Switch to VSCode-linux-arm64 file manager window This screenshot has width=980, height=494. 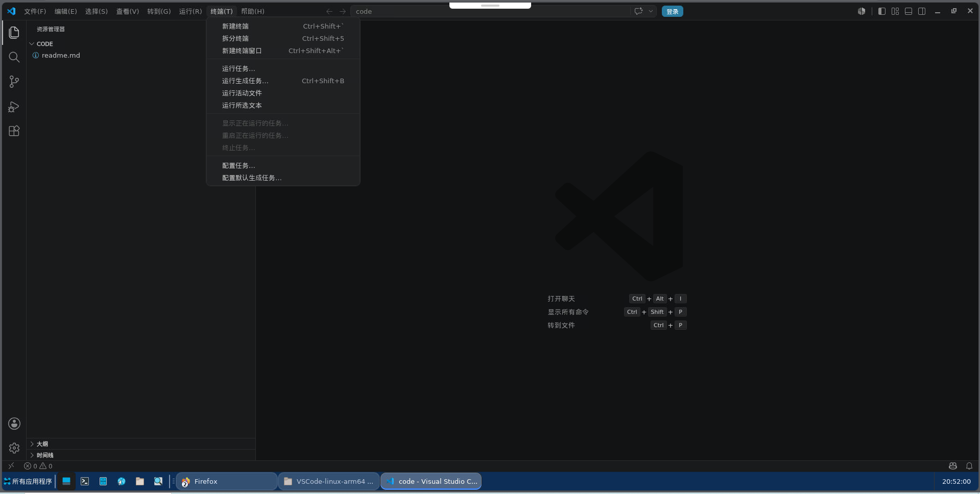(x=329, y=481)
